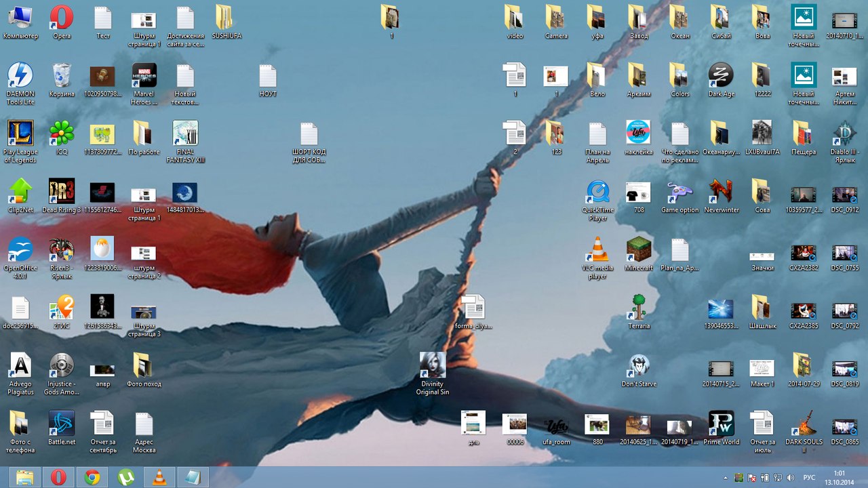Open the По работе folder
Image resolution: width=868 pixels, height=488 pixels.
(x=144, y=138)
